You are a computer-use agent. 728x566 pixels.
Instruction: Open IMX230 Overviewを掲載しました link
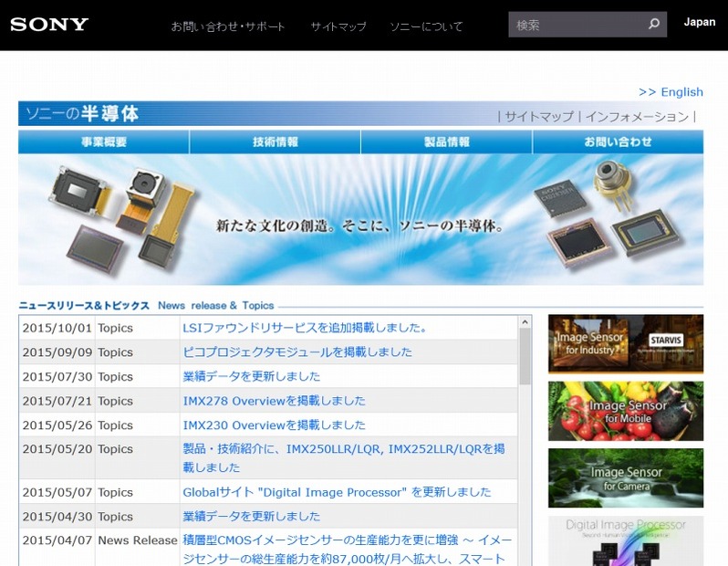coord(274,424)
